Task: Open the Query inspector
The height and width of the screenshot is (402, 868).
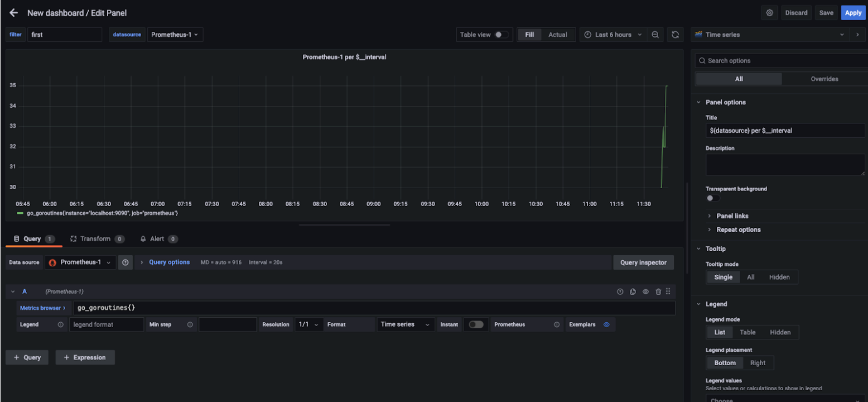Action: (x=643, y=262)
